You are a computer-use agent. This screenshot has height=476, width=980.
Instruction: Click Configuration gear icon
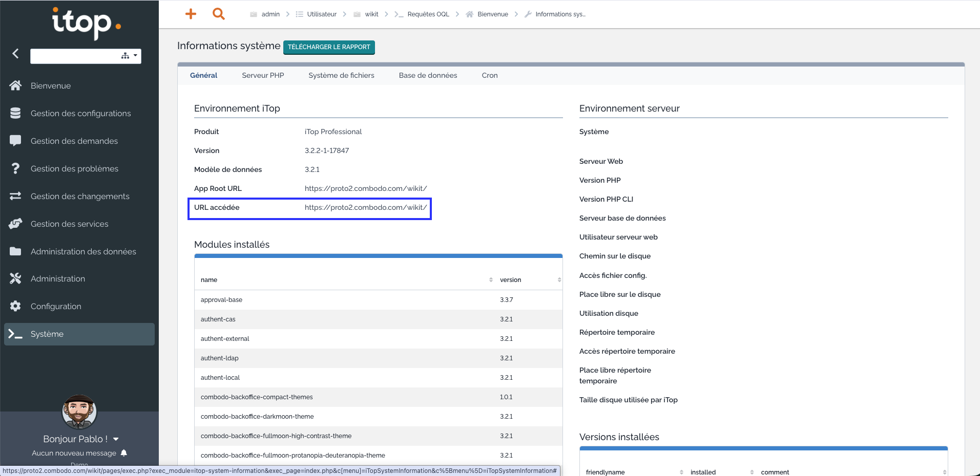coord(15,306)
